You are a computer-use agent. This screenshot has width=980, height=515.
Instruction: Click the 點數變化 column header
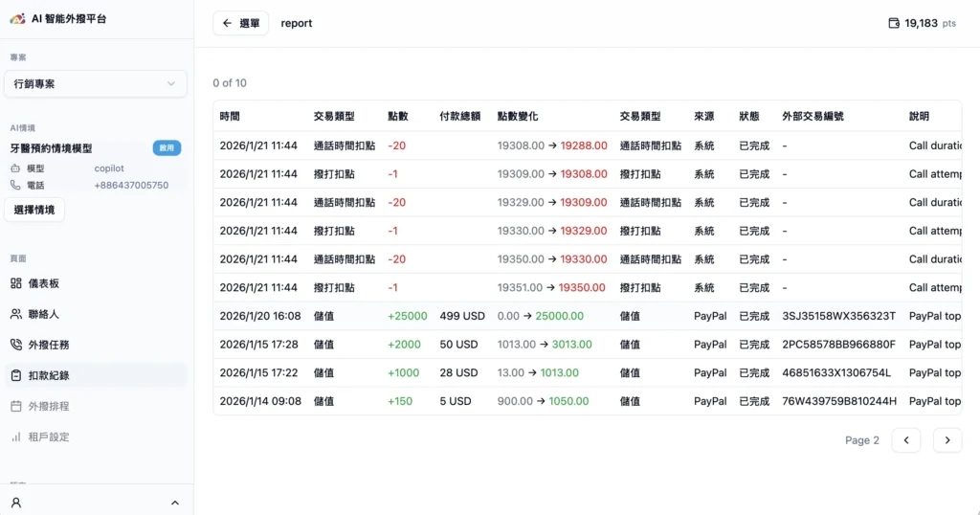coord(518,116)
